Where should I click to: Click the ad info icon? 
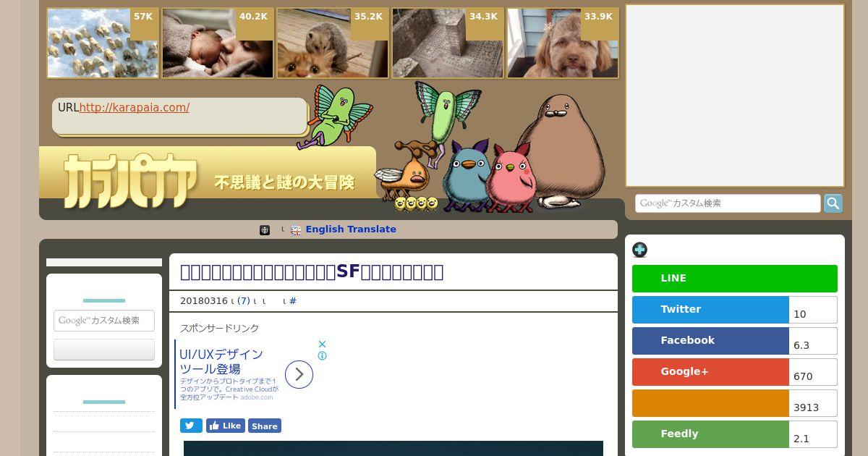pos(323,355)
